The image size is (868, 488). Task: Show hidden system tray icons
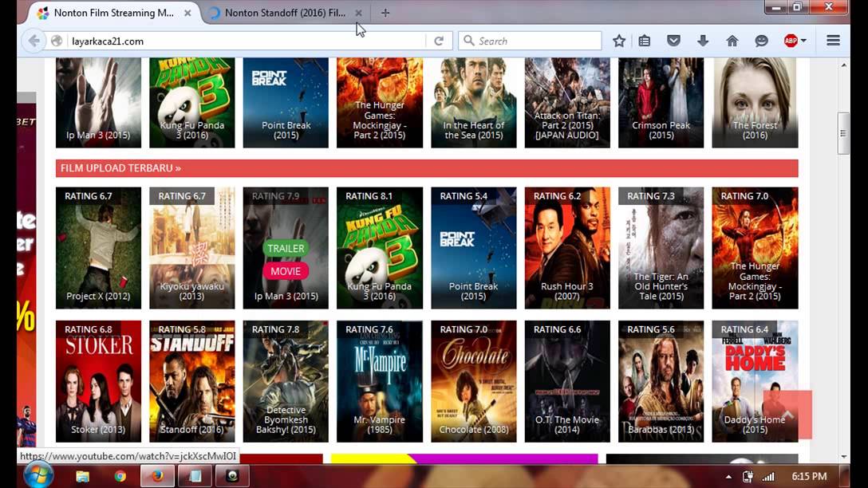pos(728,476)
